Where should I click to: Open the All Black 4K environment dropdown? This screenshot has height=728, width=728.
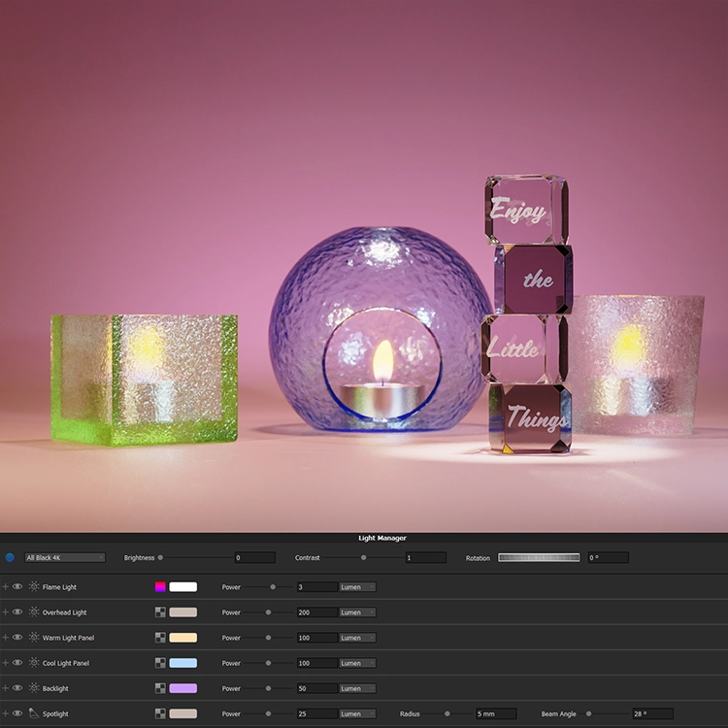click(x=64, y=558)
